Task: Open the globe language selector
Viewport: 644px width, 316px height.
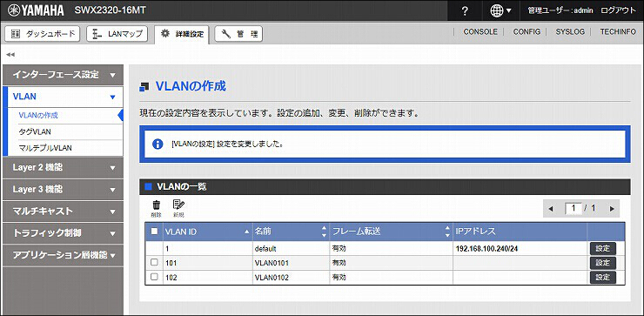Action: tap(500, 11)
